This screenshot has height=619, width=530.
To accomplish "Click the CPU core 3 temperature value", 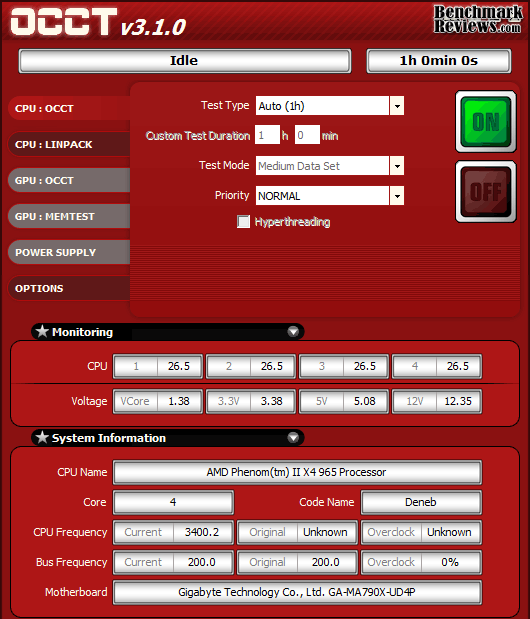I will point(365,366).
